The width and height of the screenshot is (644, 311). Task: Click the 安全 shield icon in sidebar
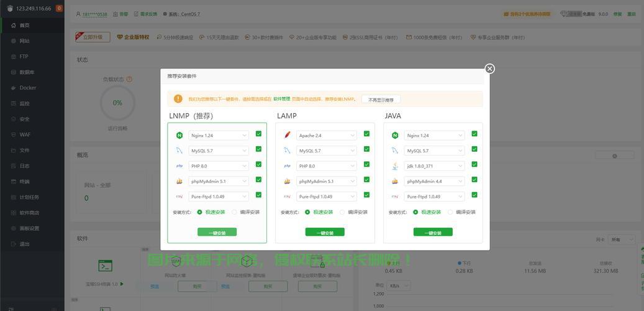click(x=13, y=119)
